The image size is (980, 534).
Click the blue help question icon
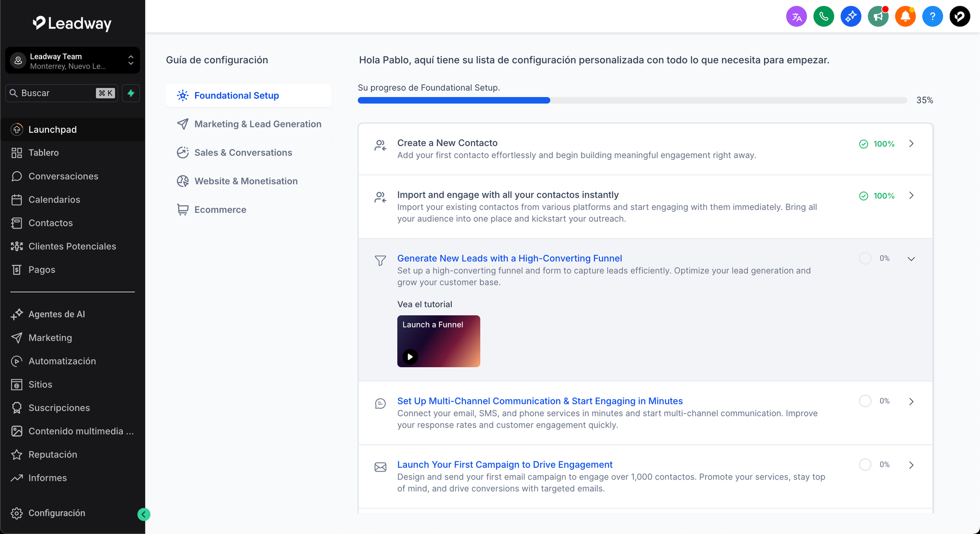932,17
